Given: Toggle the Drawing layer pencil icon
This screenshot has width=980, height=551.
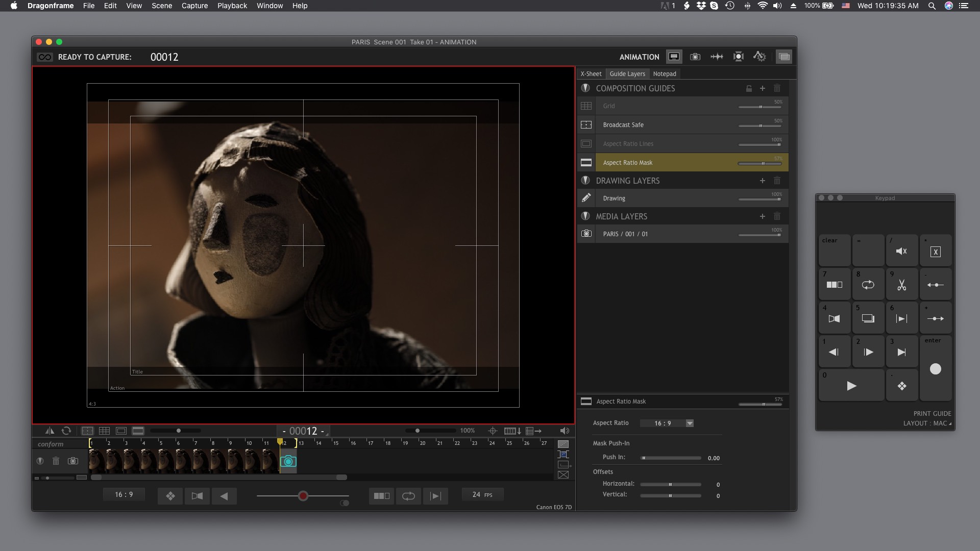Looking at the screenshot, I should 586,198.
